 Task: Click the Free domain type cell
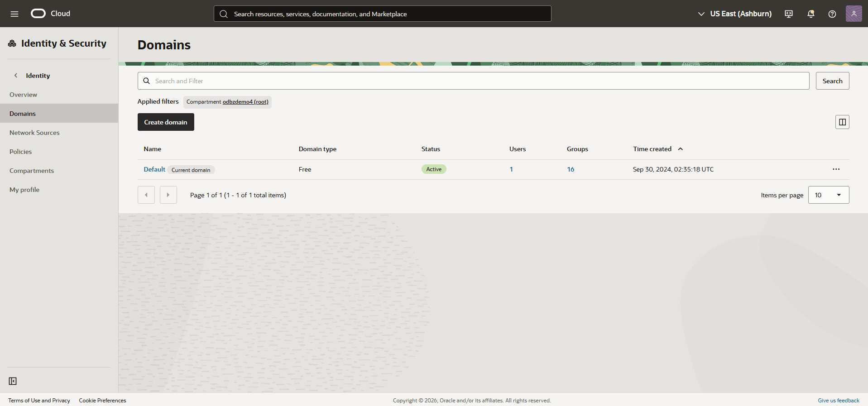coord(305,169)
